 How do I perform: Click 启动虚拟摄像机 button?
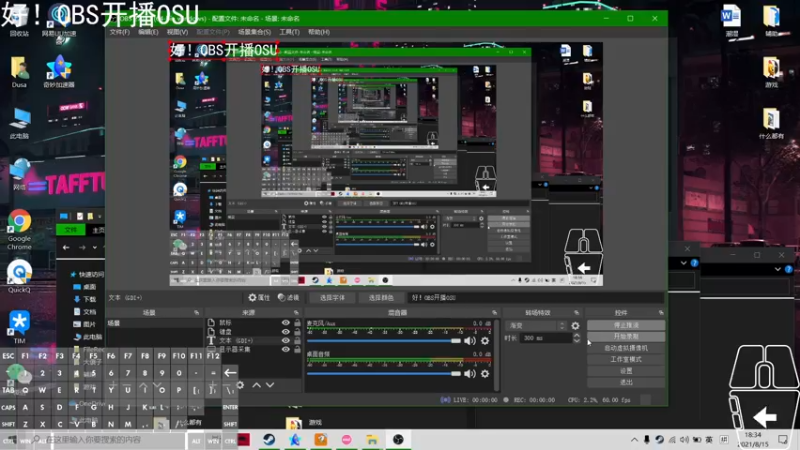click(626, 348)
